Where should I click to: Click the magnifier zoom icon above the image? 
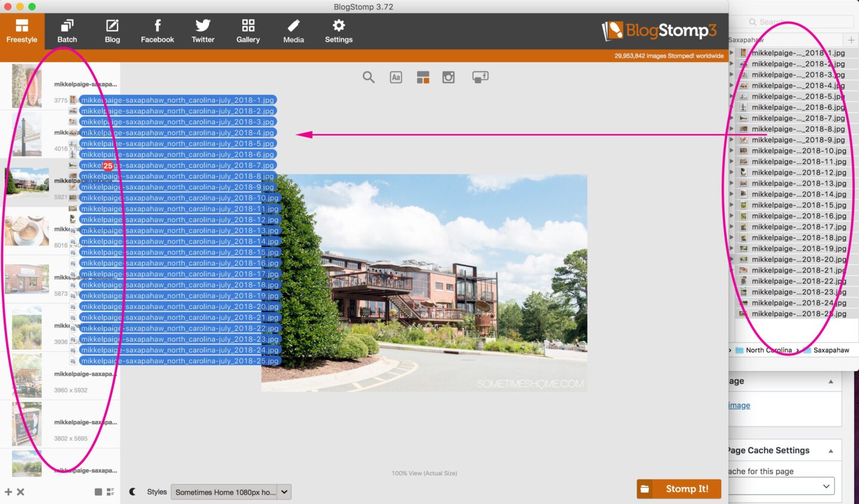(x=368, y=77)
